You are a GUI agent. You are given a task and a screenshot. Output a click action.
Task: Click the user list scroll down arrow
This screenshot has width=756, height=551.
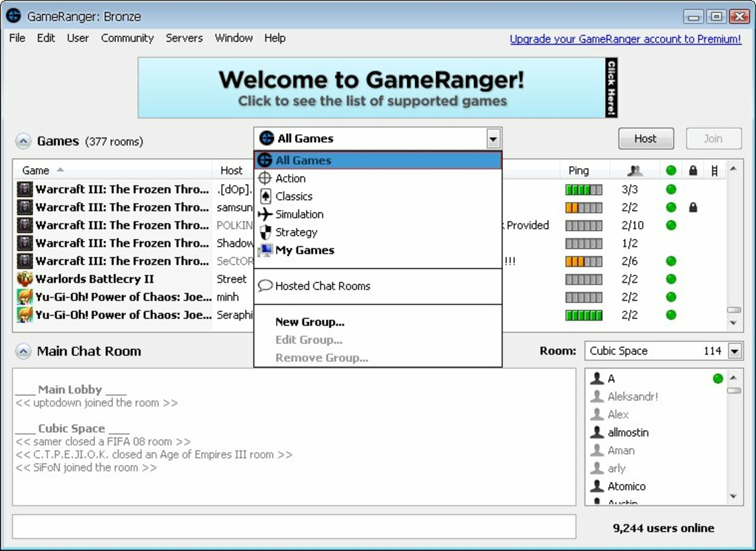733,496
